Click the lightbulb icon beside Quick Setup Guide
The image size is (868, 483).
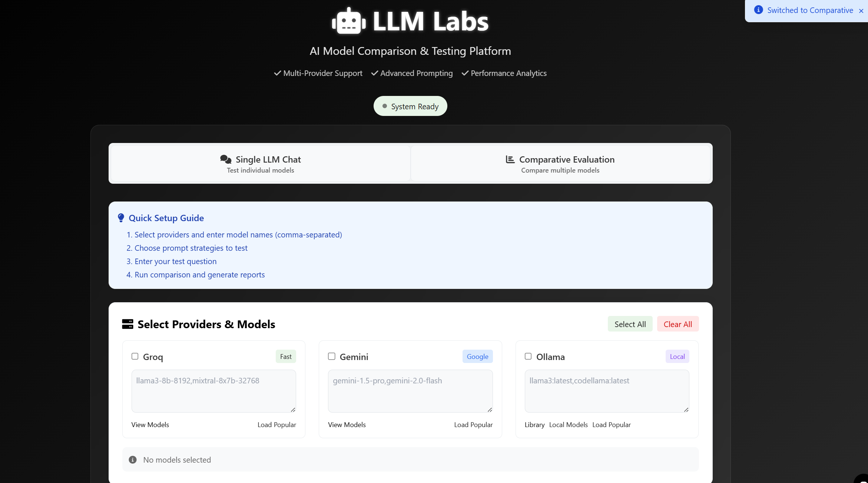click(x=121, y=218)
